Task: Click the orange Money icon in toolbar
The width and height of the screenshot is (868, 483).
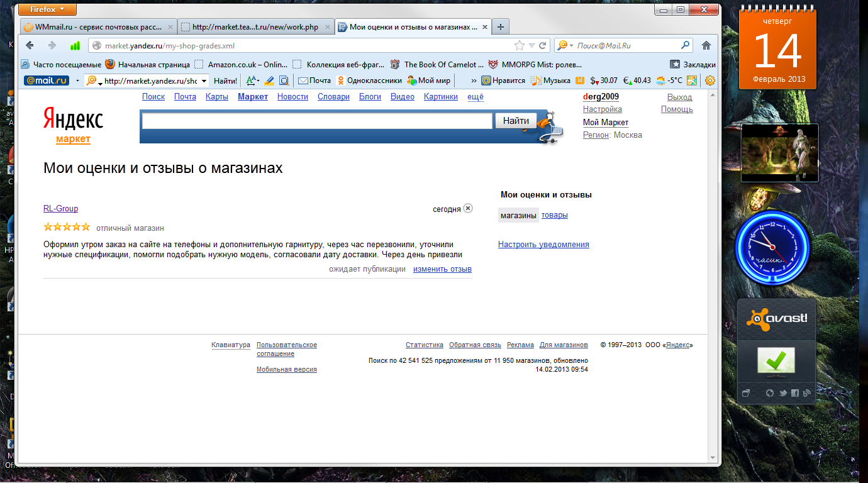Action: (580, 80)
